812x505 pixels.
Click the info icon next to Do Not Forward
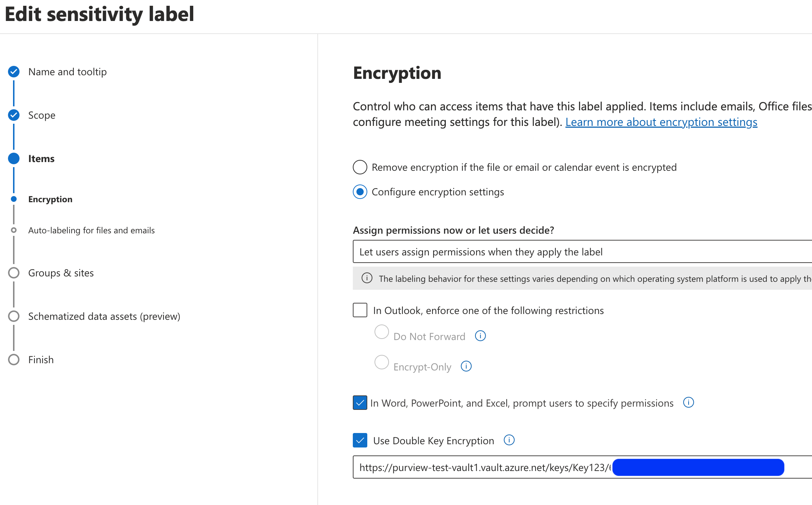pos(480,336)
